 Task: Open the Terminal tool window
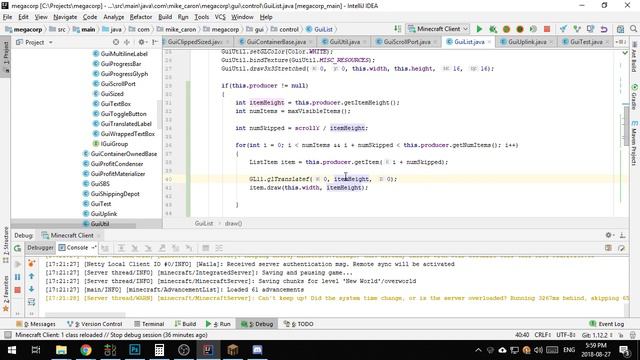pyautogui.click(x=149, y=324)
